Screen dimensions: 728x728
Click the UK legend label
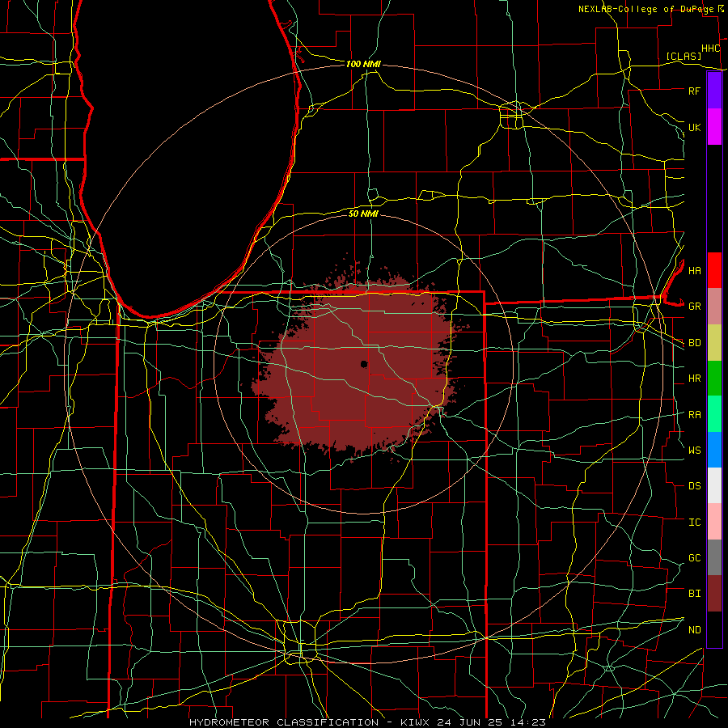[x=694, y=127]
